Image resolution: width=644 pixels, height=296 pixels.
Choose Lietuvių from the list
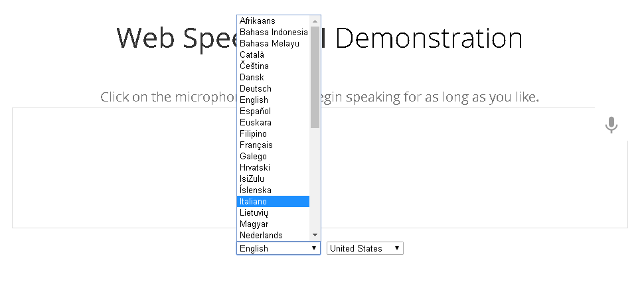(273, 212)
